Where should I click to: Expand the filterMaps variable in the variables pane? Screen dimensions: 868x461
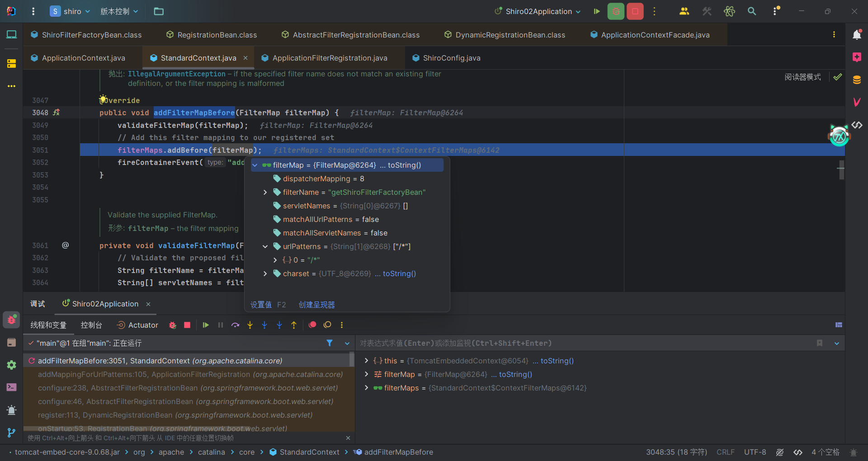coord(366,388)
